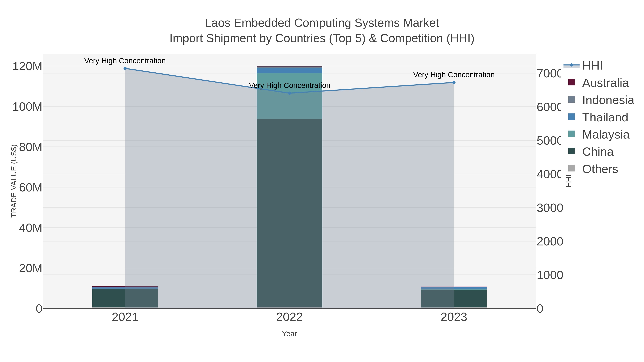Click the 2000 HHI axis tick label
This screenshot has height=362, width=644.
coord(550,242)
